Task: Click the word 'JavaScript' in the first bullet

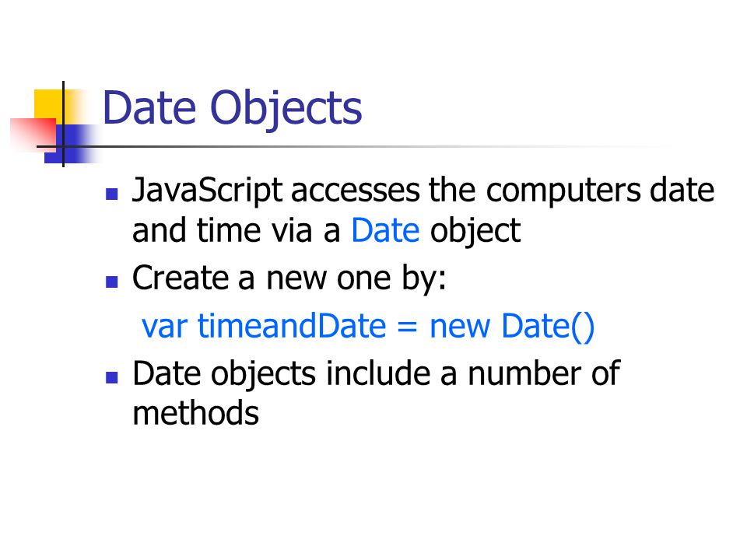Action: pyautogui.click(x=207, y=191)
